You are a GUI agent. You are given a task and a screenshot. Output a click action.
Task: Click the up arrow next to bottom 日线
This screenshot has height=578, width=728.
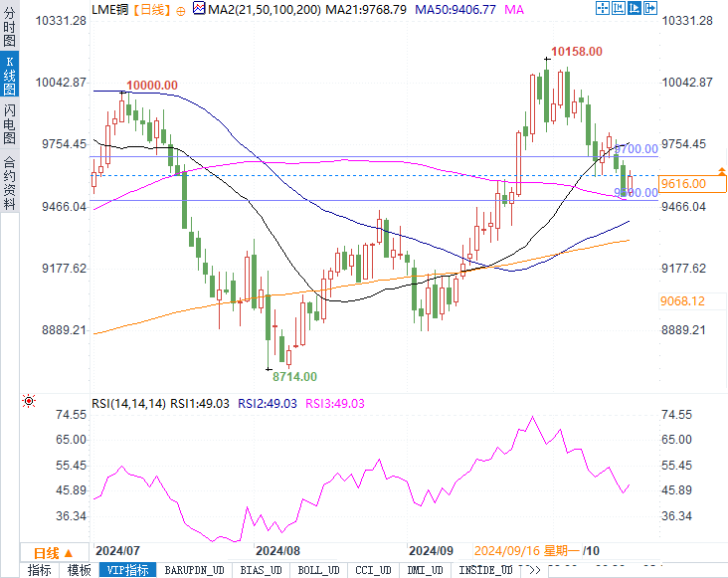tap(69, 552)
